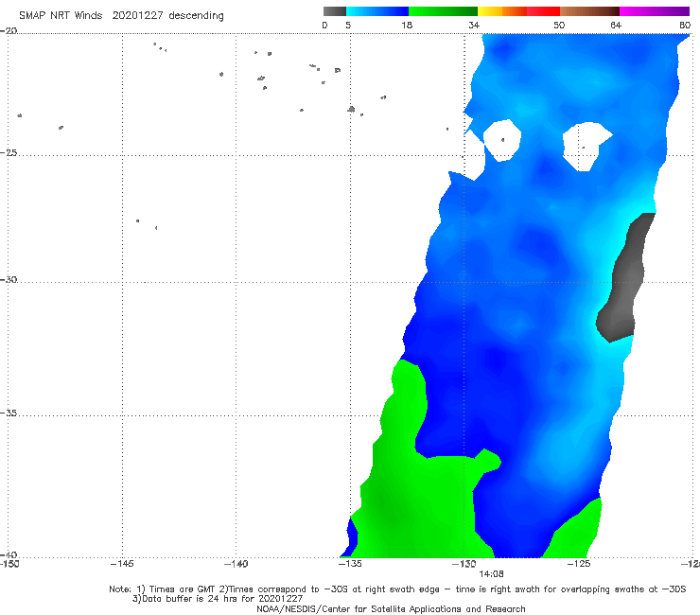Click the note line starting 'Note: 1) Times are GMT'
700x615 pixels.
tap(397, 589)
